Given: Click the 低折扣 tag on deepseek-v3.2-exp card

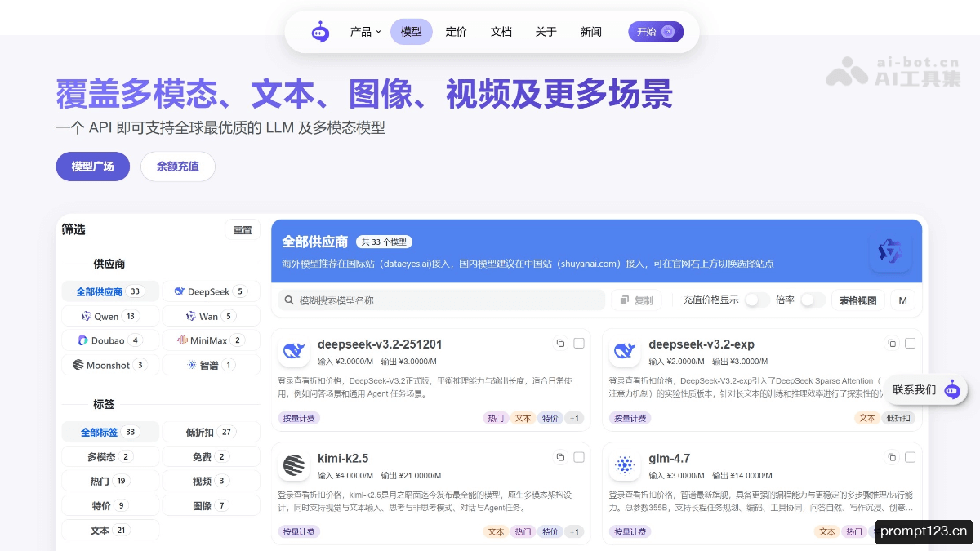Looking at the screenshot, I should [898, 418].
